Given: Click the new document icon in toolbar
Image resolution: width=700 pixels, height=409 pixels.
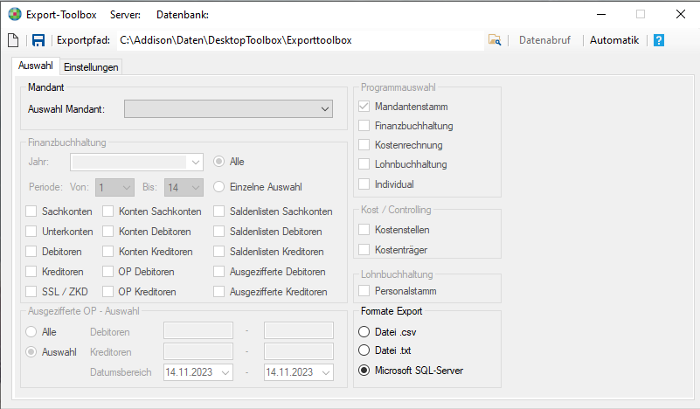Looking at the screenshot, I should [13, 40].
